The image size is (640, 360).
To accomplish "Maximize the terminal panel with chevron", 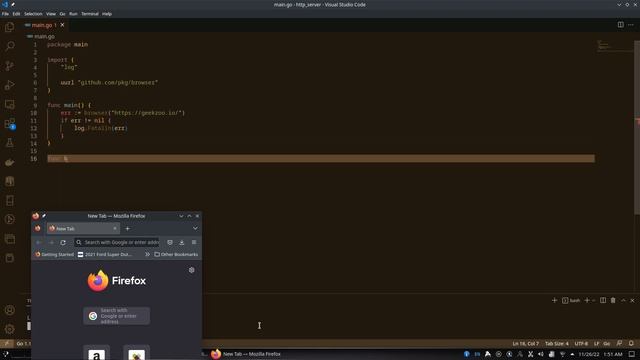I will [623, 300].
